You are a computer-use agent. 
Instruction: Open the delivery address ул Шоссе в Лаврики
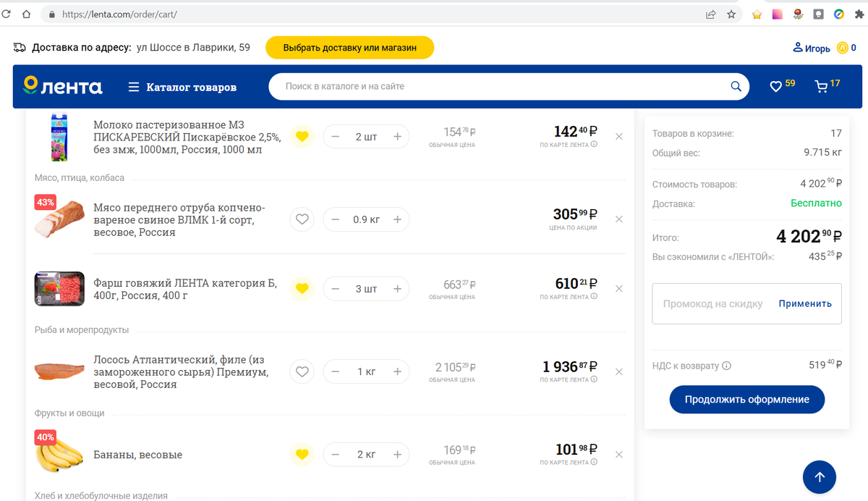coord(193,48)
